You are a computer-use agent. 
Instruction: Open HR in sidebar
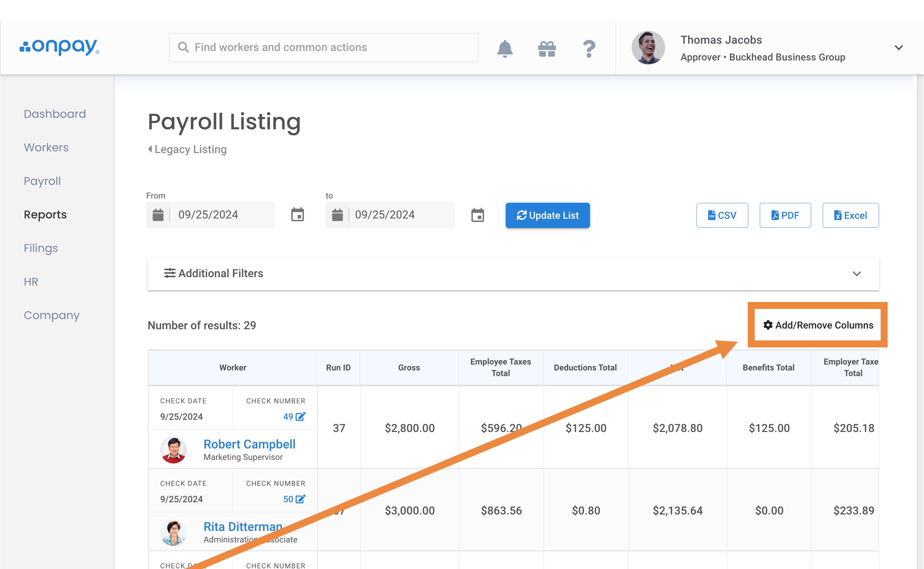pos(31,281)
